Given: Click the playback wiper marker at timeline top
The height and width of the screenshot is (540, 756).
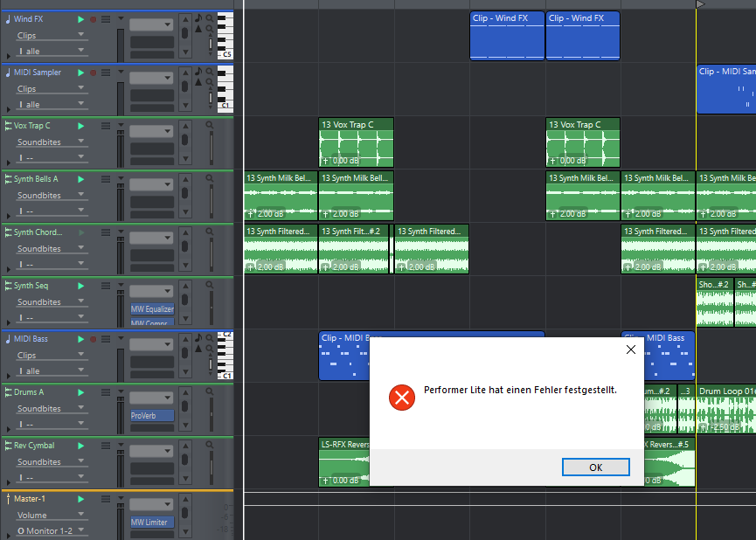Looking at the screenshot, I should (700, 4).
